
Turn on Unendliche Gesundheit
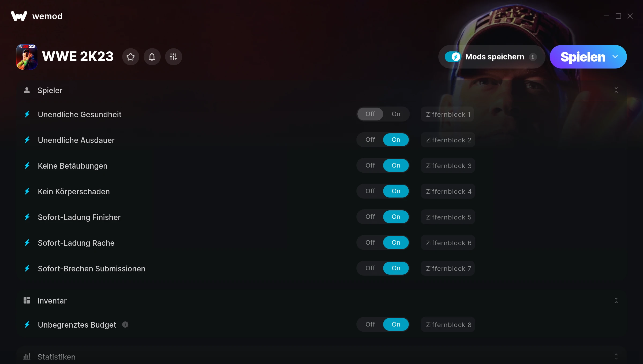pos(396,114)
